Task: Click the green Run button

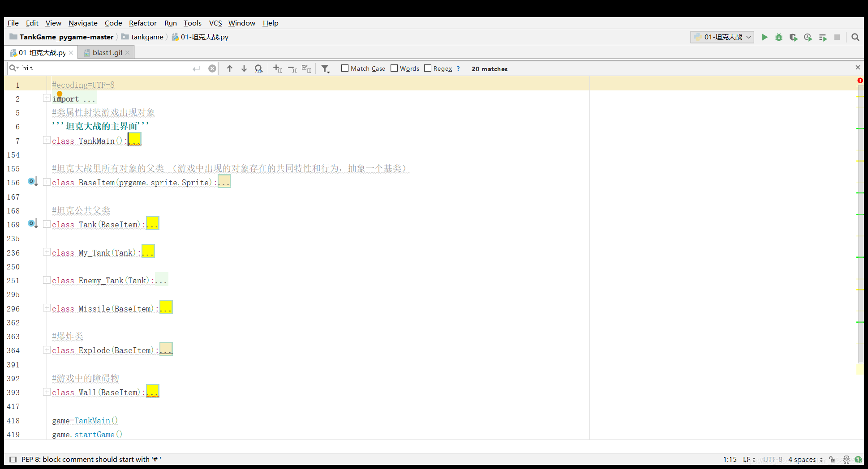Action: (765, 37)
